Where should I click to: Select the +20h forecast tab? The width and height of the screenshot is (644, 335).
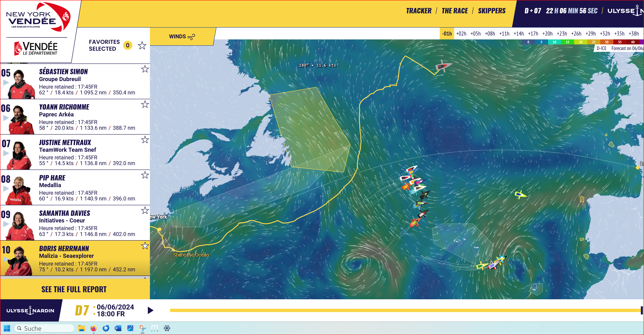547,33
